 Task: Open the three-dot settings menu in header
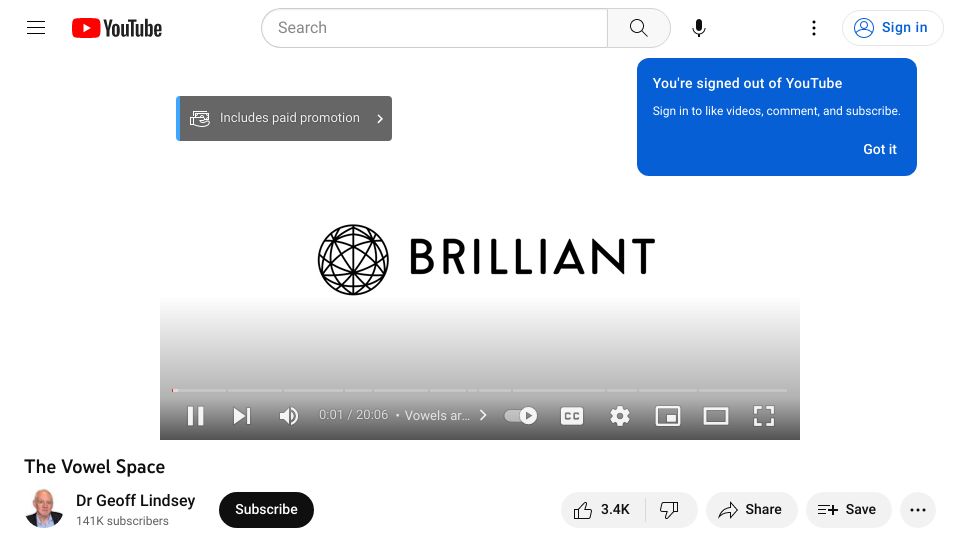click(x=814, y=28)
